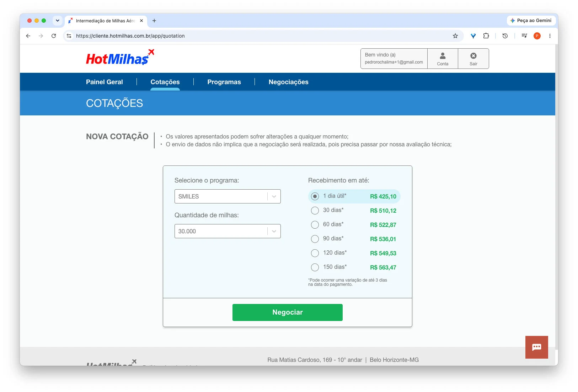Open the Chrome profile avatar
The height and width of the screenshot is (392, 578).
(537, 36)
